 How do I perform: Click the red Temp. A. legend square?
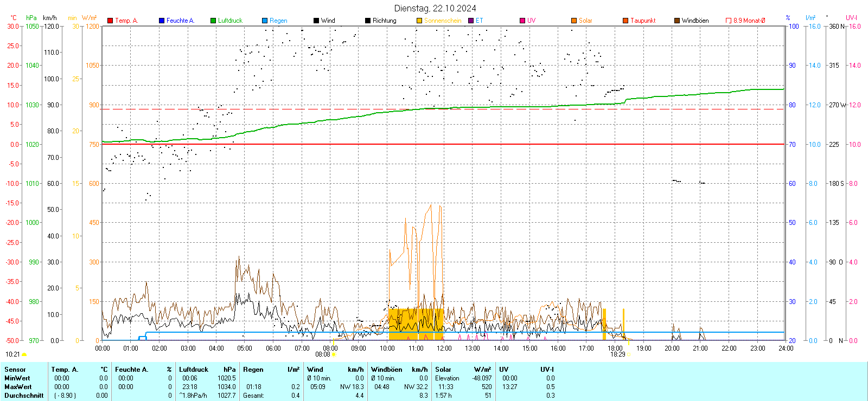click(x=110, y=21)
